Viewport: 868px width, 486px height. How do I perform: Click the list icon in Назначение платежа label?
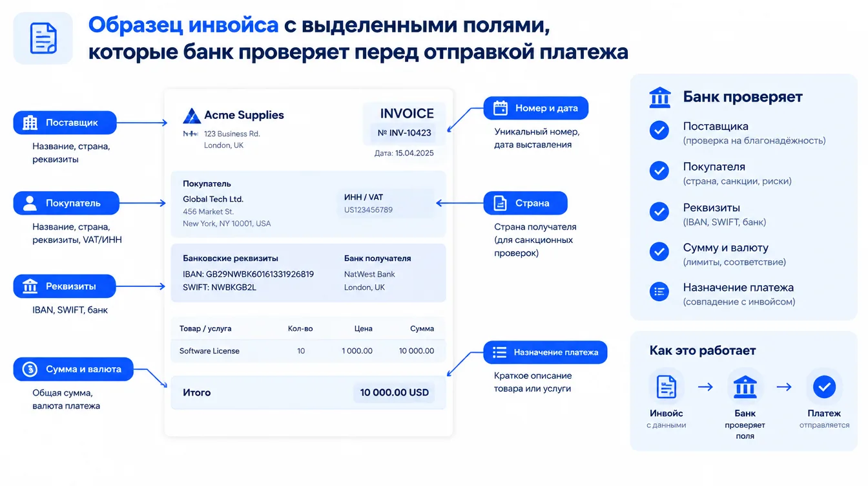(x=499, y=352)
